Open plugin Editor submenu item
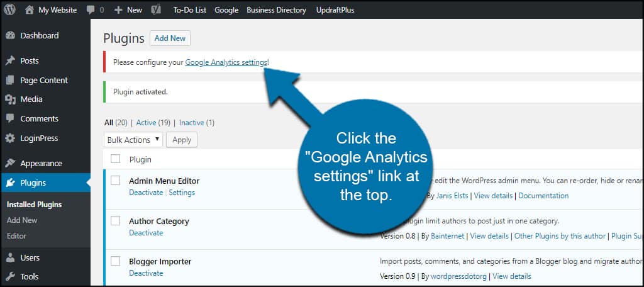 click(x=16, y=236)
